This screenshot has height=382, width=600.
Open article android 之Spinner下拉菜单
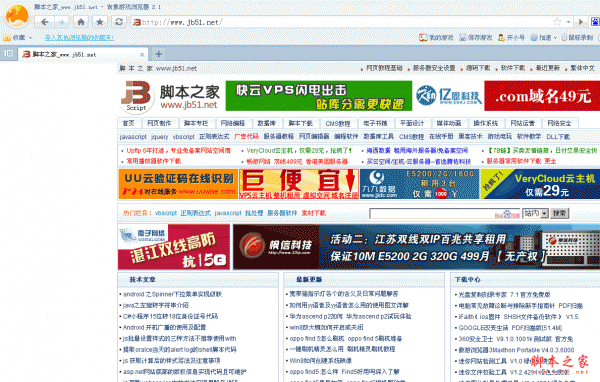(x=172, y=294)
